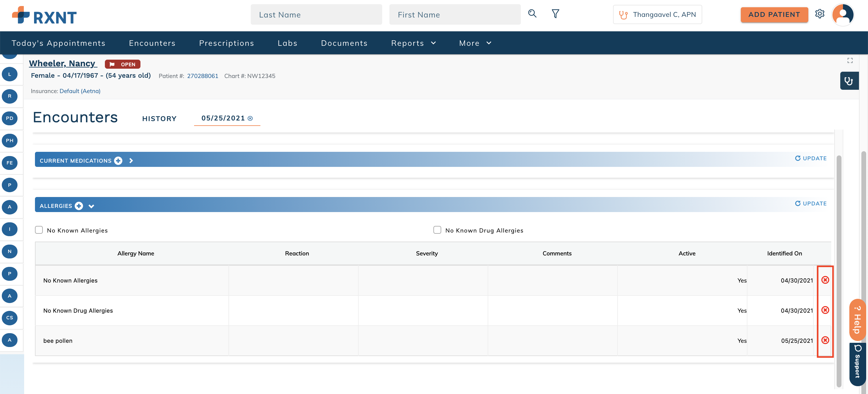The width and height of the screenshot is (868, 394).
Task: Open patient Wheeler, Nancy link
Action: 63,63
